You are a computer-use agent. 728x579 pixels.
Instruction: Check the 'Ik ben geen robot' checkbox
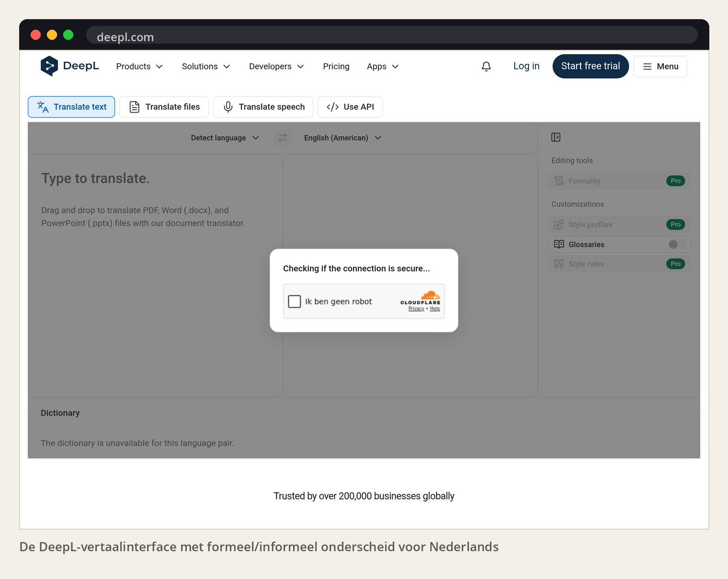[x=295, y=301]
